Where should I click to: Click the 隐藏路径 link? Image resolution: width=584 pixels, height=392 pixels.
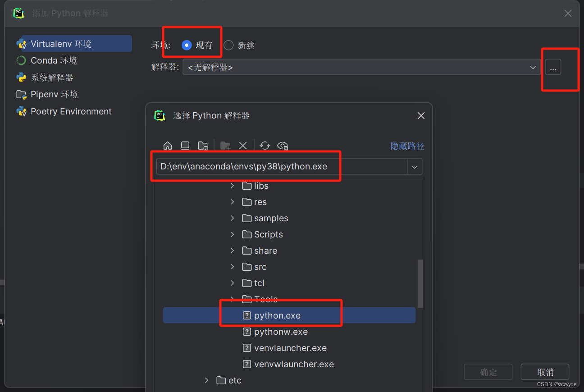pyautogui.click(x=407, y=146)
